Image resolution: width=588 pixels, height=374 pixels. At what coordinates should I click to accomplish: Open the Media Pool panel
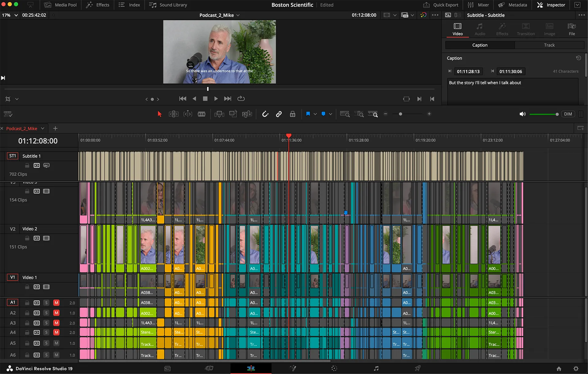[x=60, y=5]
